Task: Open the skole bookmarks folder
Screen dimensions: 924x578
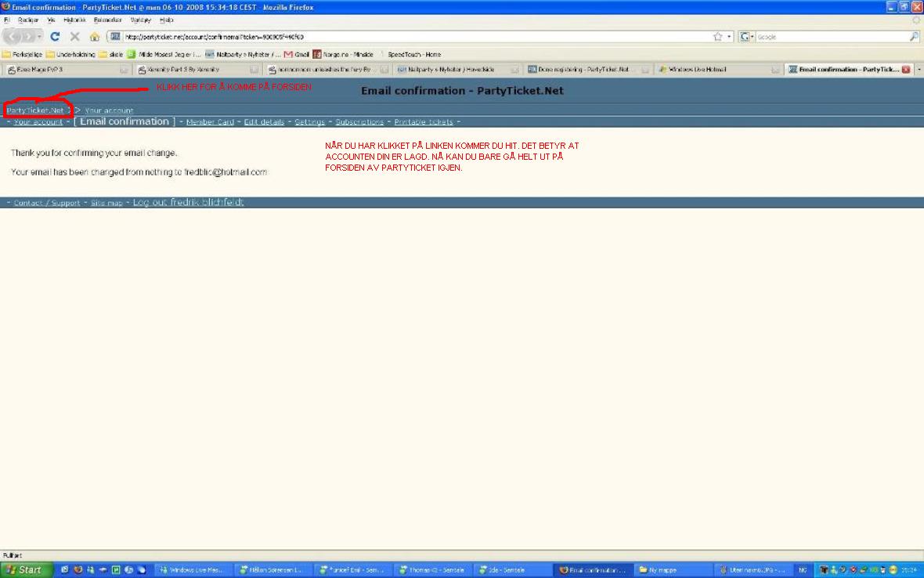Action: pos(110,54)
